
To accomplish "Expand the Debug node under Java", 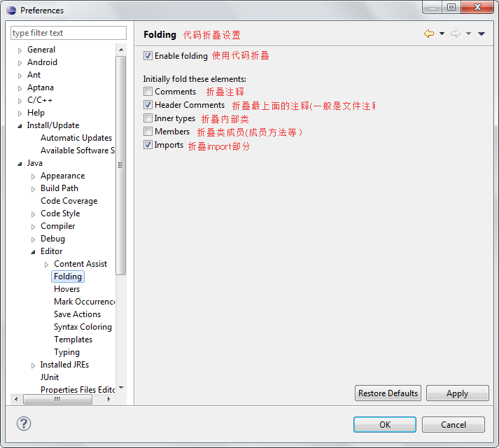I will [x=34, y=239].
